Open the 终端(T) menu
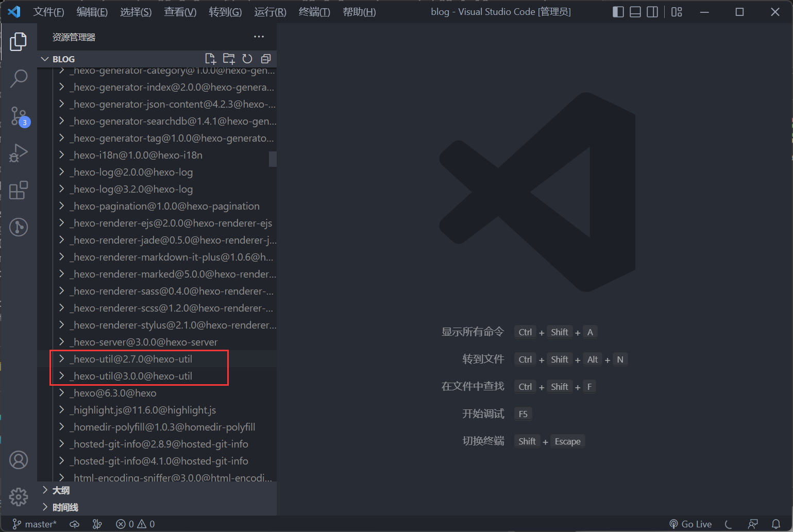Viewport: 793px width, 532px height. pyautogui.click(x=314, y=12)
